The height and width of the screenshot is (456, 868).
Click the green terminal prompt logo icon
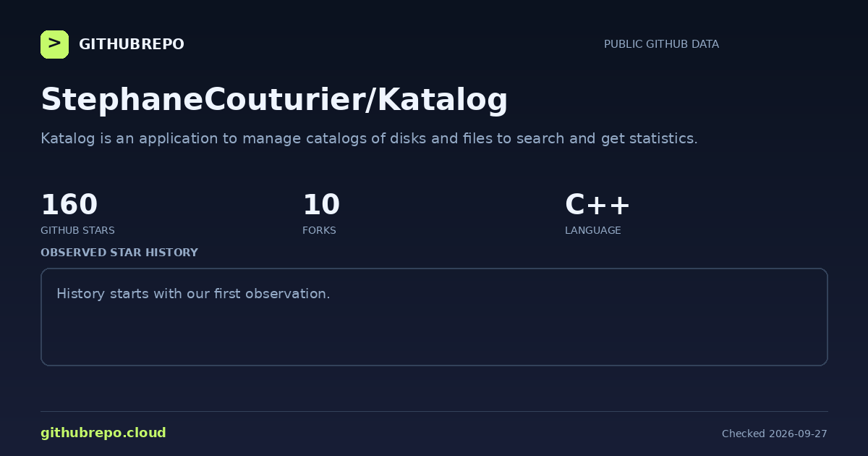pos(54,44)
